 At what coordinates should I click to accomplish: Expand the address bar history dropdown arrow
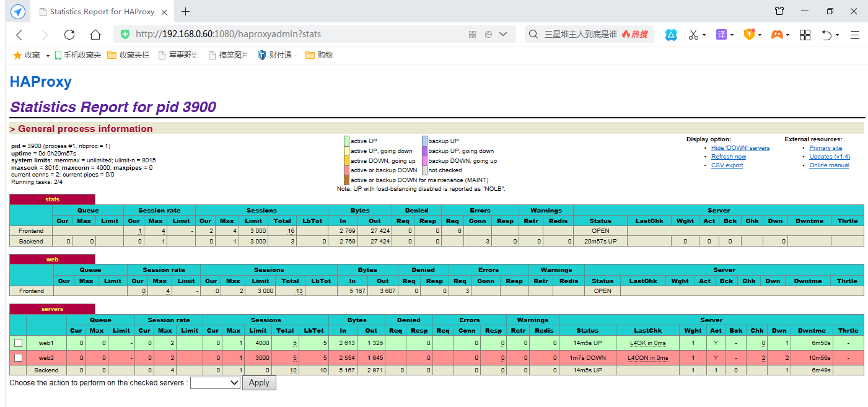503,35
